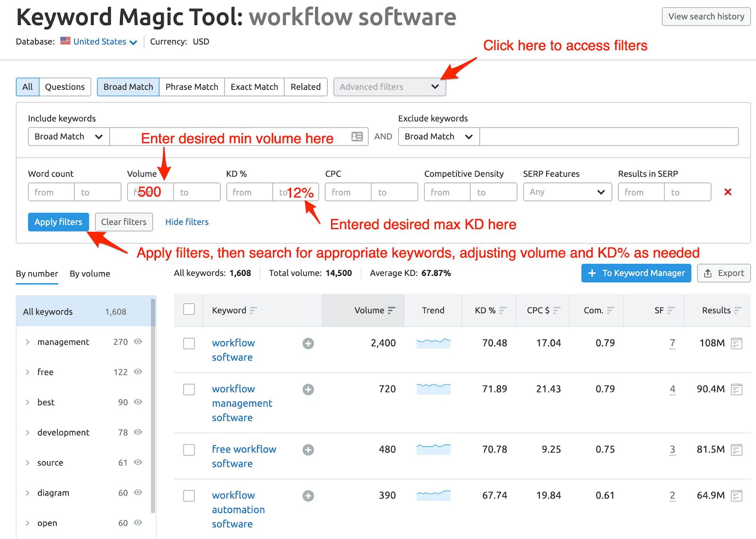Click the CPC from field
Viewport: 756px width, 539px height.
(348, 192)
